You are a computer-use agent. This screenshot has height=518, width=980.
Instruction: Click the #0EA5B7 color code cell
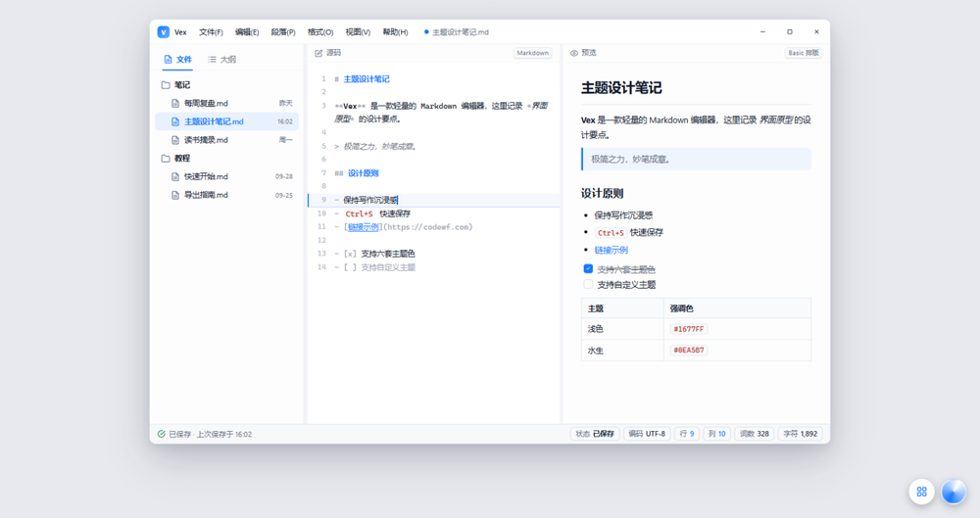(x=689, y=350)
